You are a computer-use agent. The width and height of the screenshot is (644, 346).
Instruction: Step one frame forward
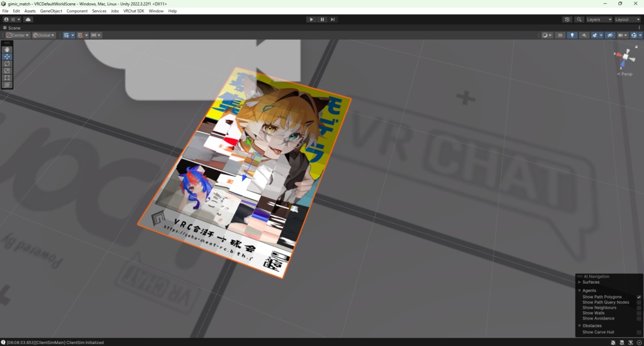tap(333, 20)
